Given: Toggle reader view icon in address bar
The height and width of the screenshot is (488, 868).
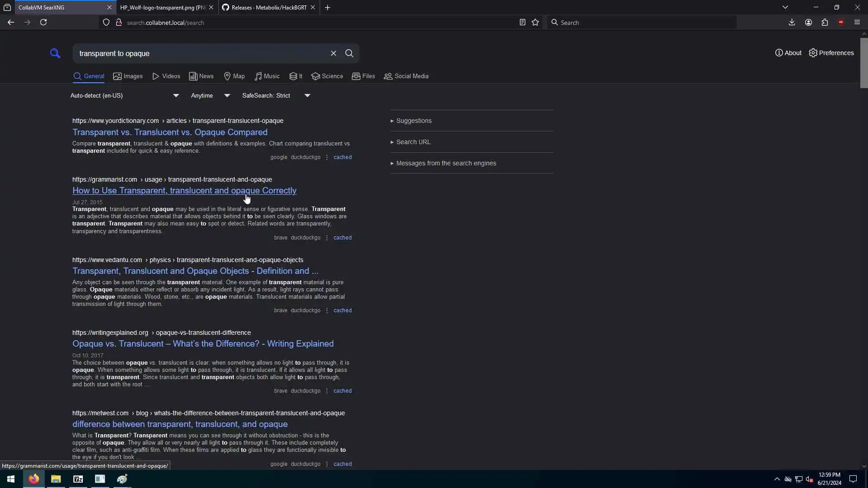Looking at the screenshot, I should coord(522,23).
